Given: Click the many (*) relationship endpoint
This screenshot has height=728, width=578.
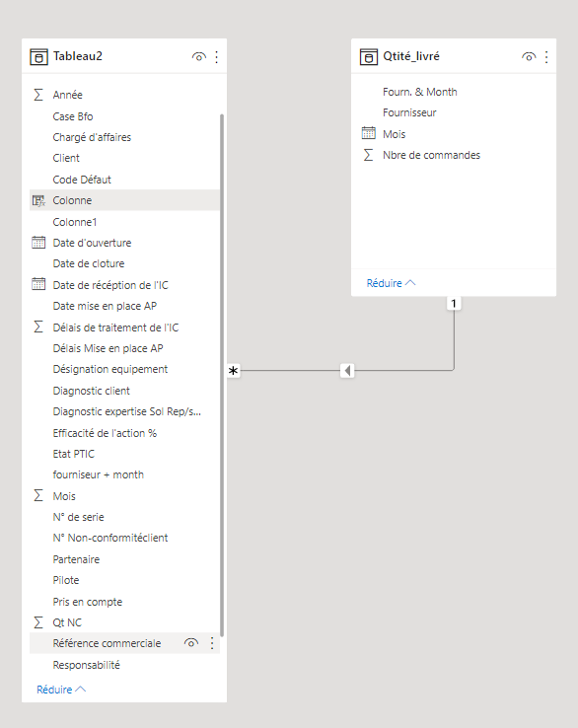Looking at the screenshot, I should coord(233,371).
